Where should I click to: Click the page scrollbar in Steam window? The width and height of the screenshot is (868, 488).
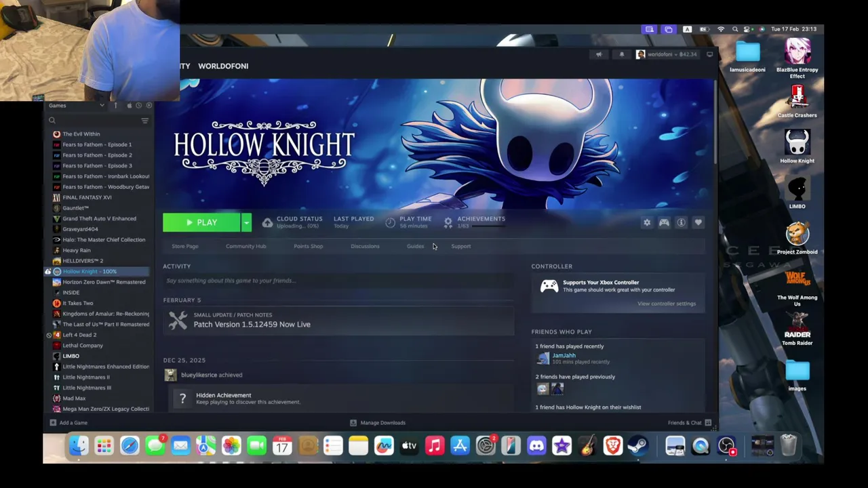click(716, 122)
